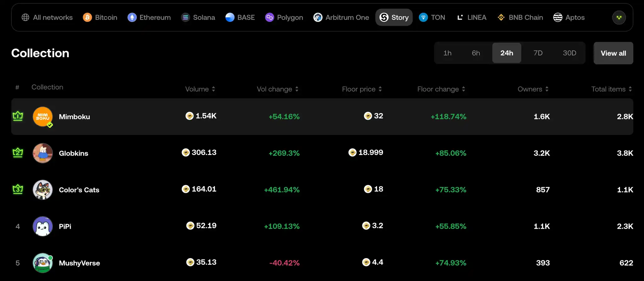This screenshot has height=281, width=644.
Task: Click the Arbitrum One logo icon
Action: 318,17
